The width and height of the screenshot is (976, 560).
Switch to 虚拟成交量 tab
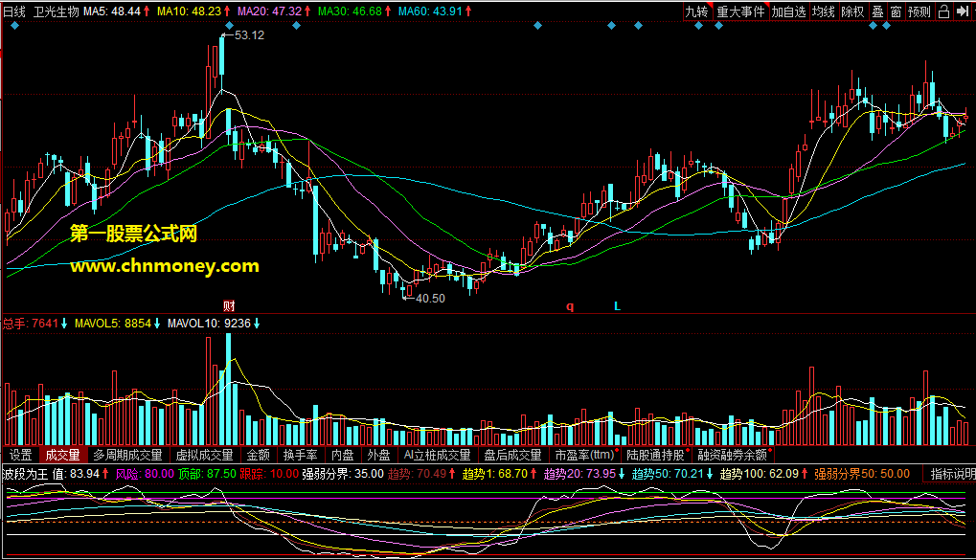click(x=204, y=455)
